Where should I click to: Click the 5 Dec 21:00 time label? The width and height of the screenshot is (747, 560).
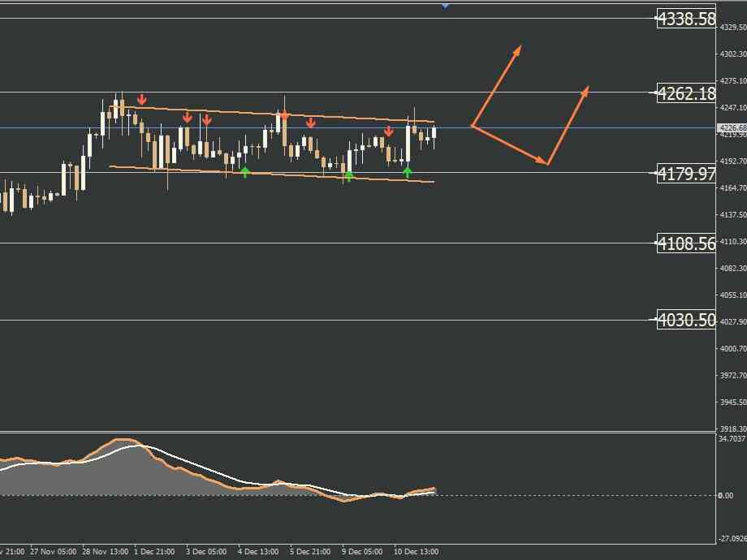pos(310,551)
